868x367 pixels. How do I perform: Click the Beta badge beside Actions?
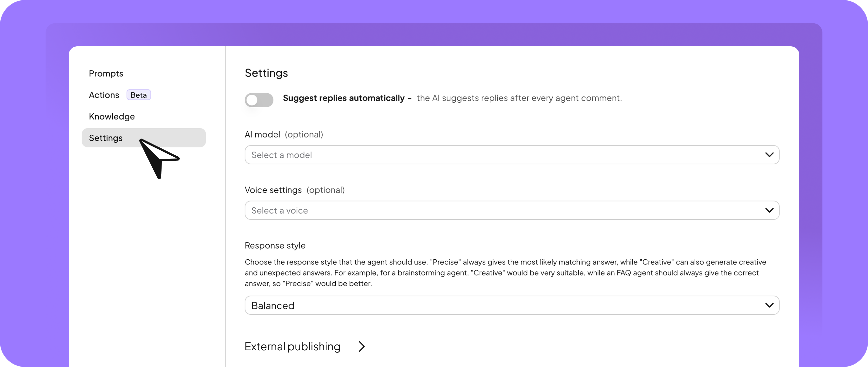click(x=138, y=95)
